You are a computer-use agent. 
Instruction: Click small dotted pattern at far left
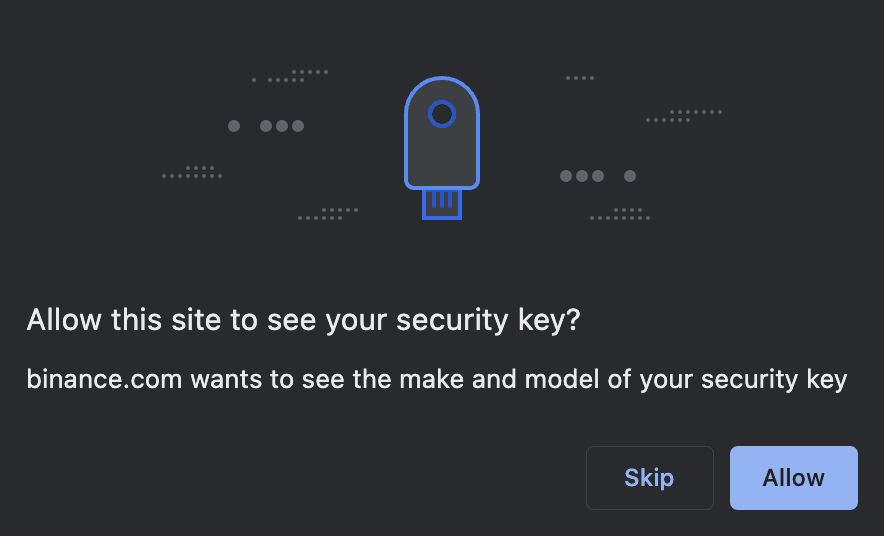tap(192, 172)
